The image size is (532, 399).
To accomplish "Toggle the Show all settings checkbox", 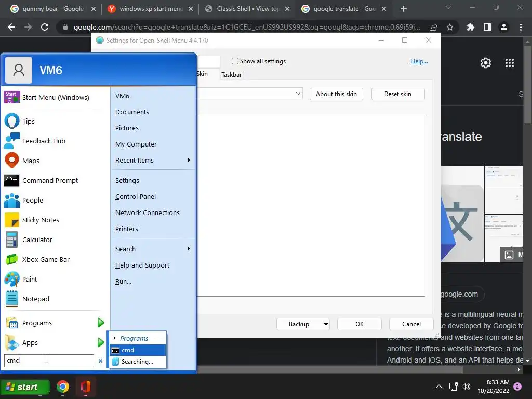I will pos(235,61).
